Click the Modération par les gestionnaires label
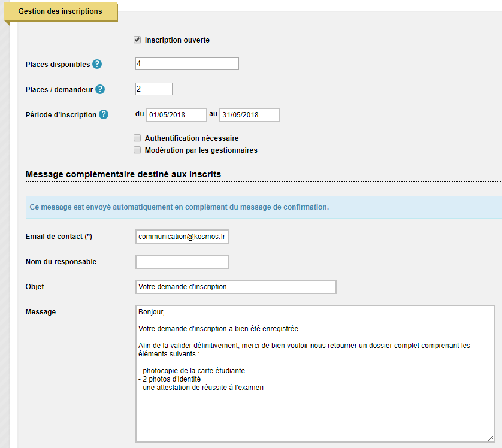Viewport: 502px width, 448px height. 201,150
